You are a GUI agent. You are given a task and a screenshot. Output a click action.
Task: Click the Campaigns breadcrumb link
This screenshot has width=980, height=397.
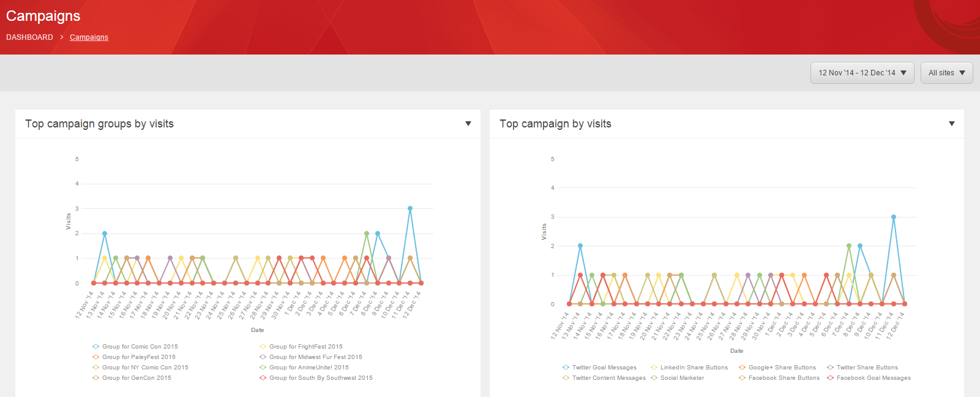click(x=89, y=37)
